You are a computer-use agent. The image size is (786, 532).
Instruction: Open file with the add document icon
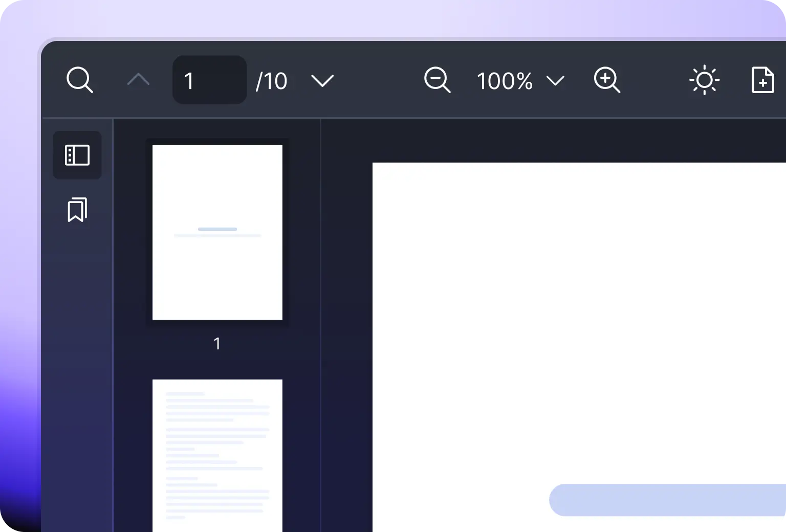click(762, 80)
